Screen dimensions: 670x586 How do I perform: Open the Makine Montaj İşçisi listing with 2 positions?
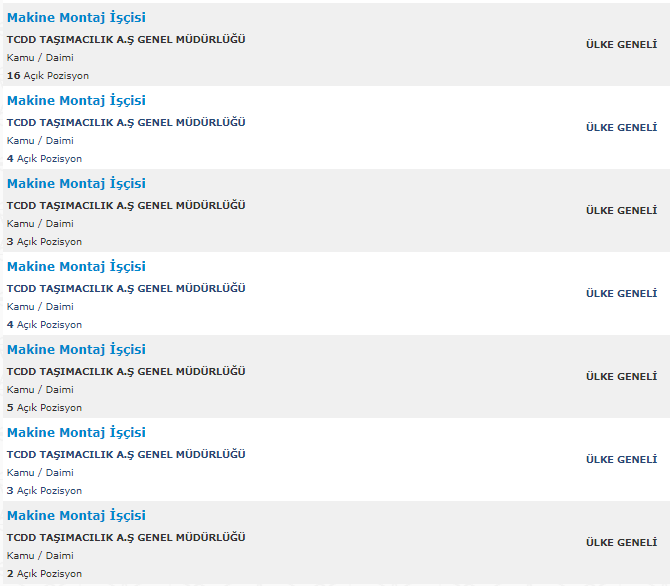(x=76, y=515)
